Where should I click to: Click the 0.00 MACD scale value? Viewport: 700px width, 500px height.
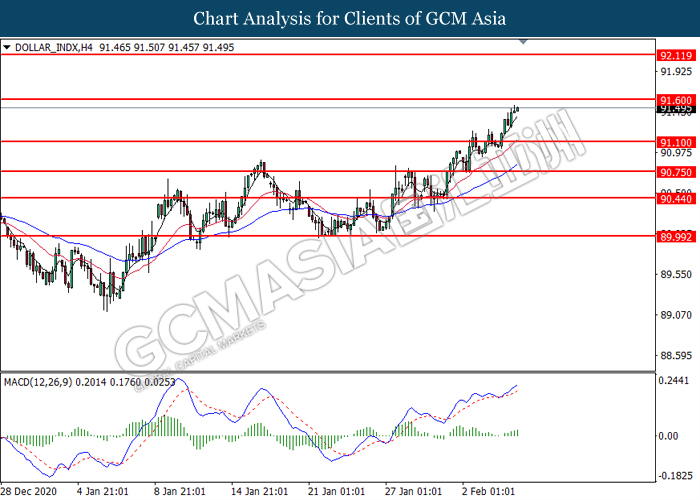pyautogui.click(x=668, y=436)
